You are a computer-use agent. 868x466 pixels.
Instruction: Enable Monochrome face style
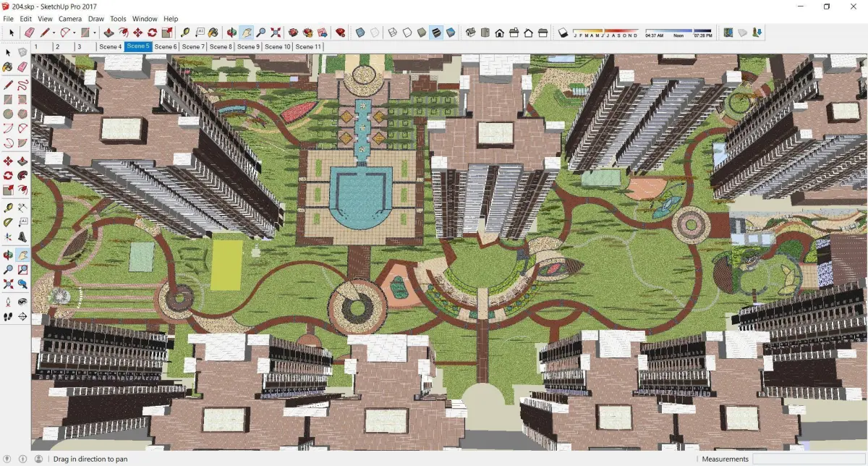pyautogui.click(x=451, y=33)
